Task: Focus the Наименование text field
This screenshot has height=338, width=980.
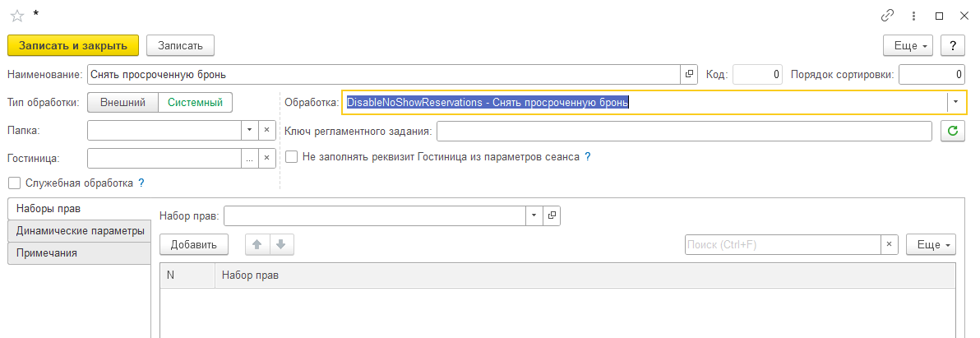Action: (x=384, y=74)
